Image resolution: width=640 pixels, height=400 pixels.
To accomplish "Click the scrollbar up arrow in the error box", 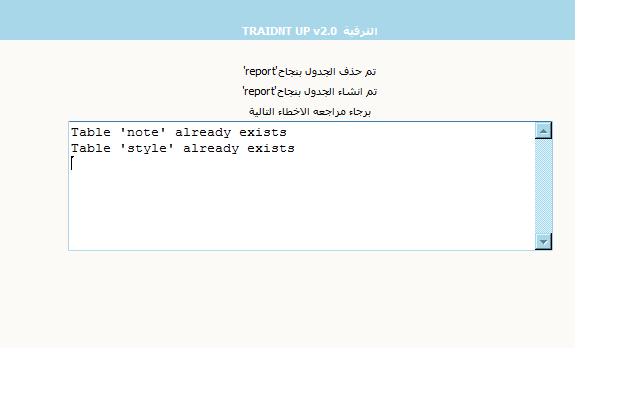I will [544, 130].
